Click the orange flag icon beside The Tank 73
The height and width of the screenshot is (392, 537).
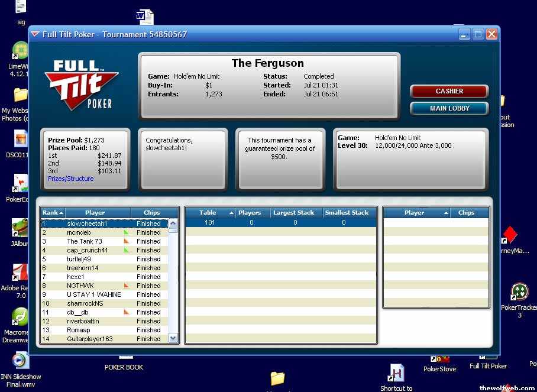pyautogui.click(x=126, y=241)
